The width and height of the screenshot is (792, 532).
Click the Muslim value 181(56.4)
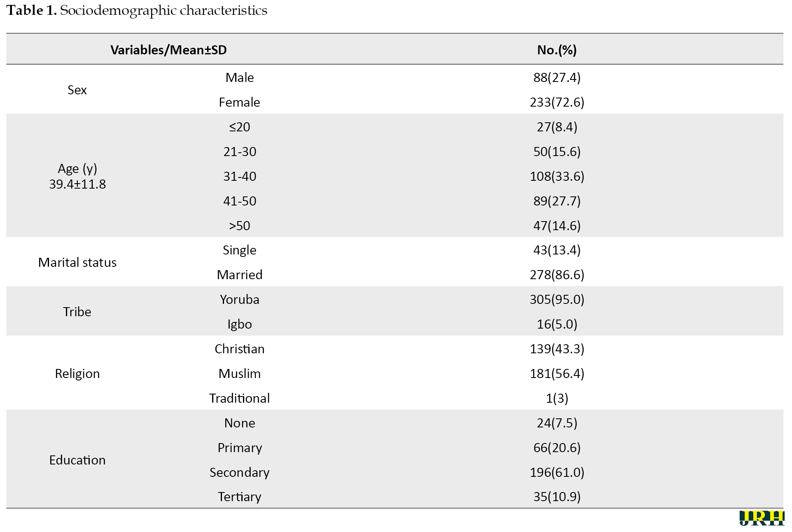coord(557,373)
